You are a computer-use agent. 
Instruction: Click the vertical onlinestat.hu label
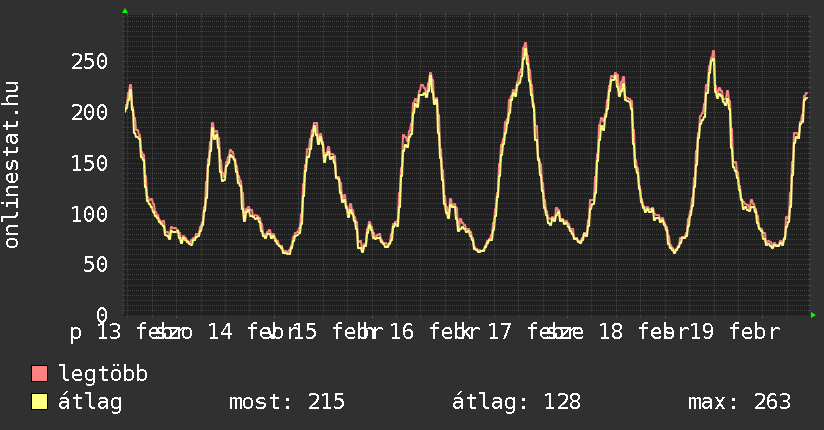pos(12,165)
